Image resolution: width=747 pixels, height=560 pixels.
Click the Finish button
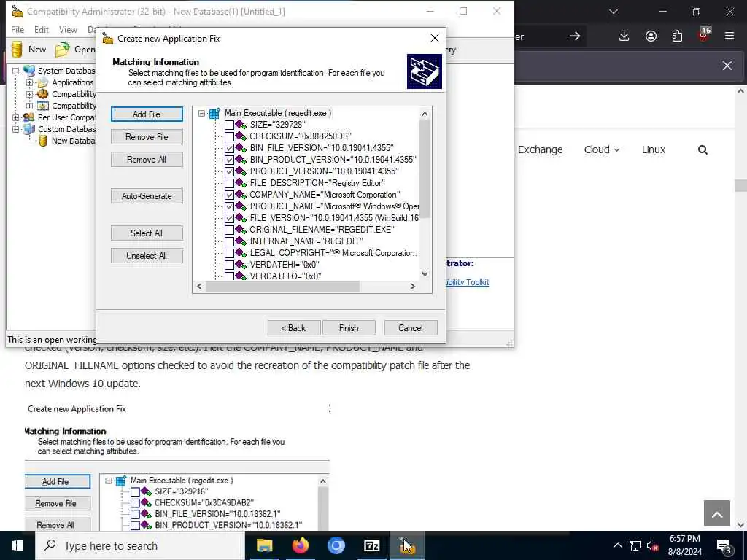point(349,328)
